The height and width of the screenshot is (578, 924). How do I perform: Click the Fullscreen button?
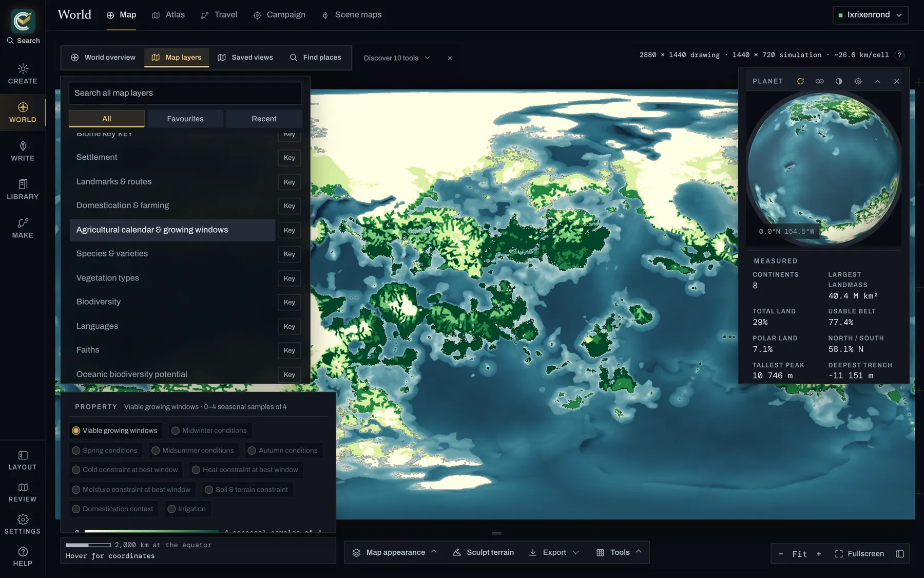click(859, 554)
